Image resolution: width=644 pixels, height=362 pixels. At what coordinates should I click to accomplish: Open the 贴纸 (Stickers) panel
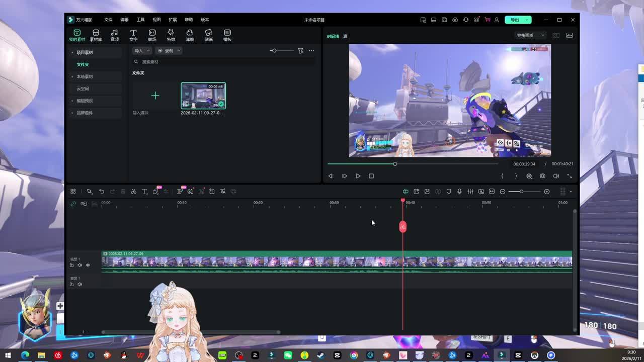click(x=208, y=35)
